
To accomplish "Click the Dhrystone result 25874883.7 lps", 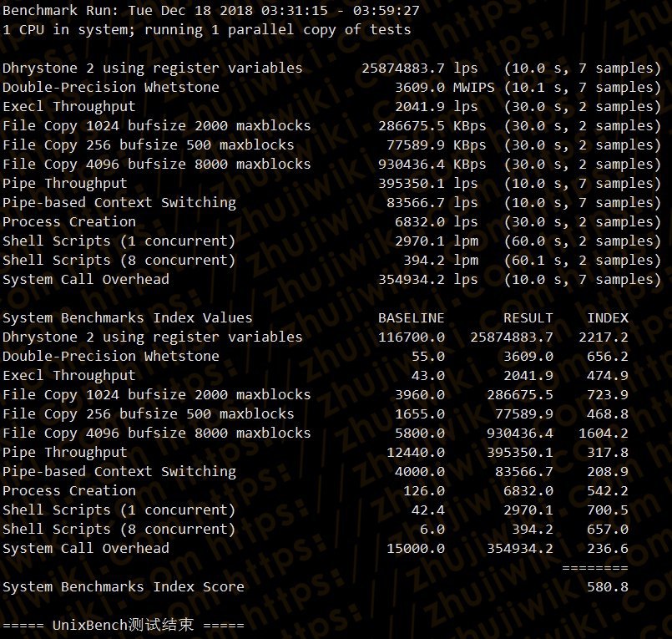I will pyautogui.click(x=420, y=68).
